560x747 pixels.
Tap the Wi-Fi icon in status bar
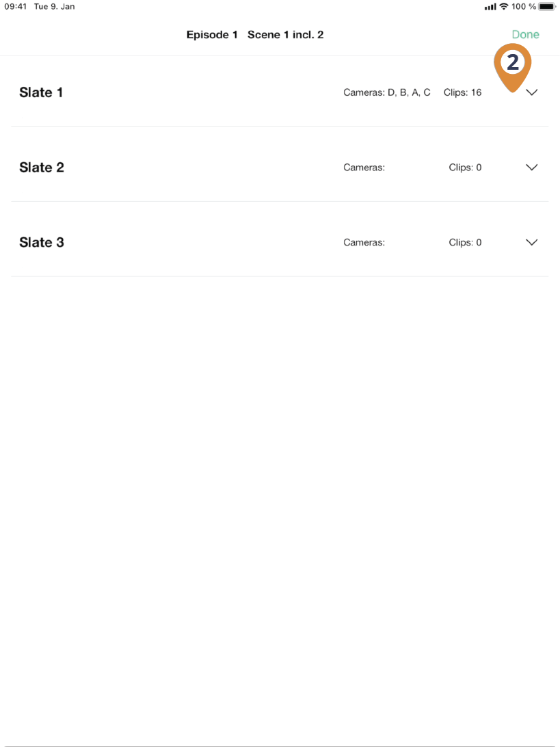click(504, 7)
